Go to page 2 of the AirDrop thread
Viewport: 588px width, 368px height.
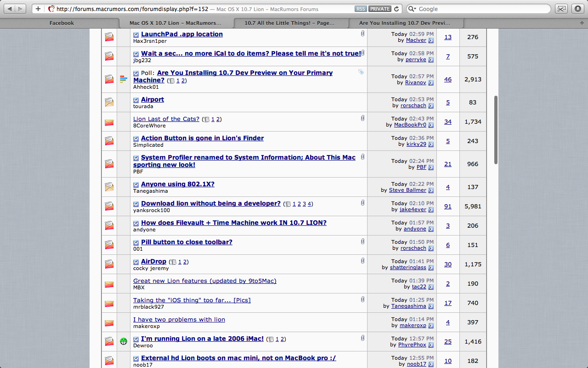pos(185,262)
